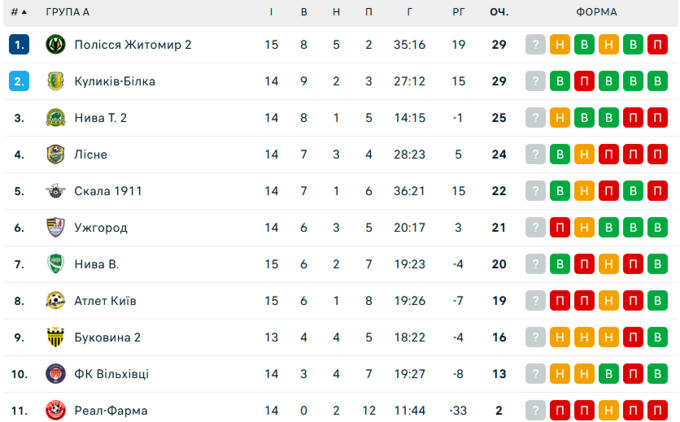Click the Скала 1911 club logo
The height and width of the screenshot is (422, 680).
click(55, 191)
